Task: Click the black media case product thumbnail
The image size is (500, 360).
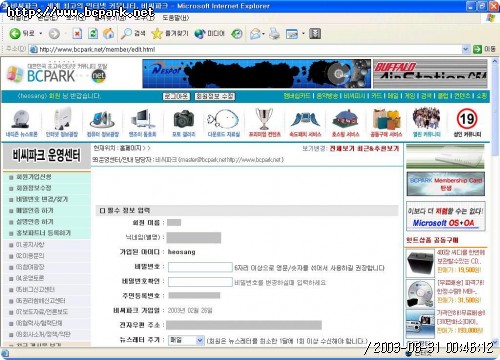Action: pyautogui.click(x=420, y=263)
